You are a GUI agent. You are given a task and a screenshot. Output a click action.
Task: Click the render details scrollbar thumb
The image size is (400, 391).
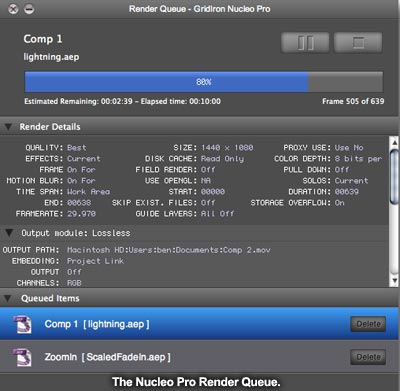coord(394,176)
